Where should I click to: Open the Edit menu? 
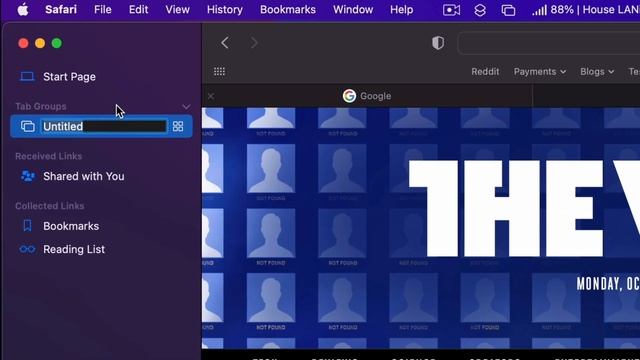click(138, 9)
